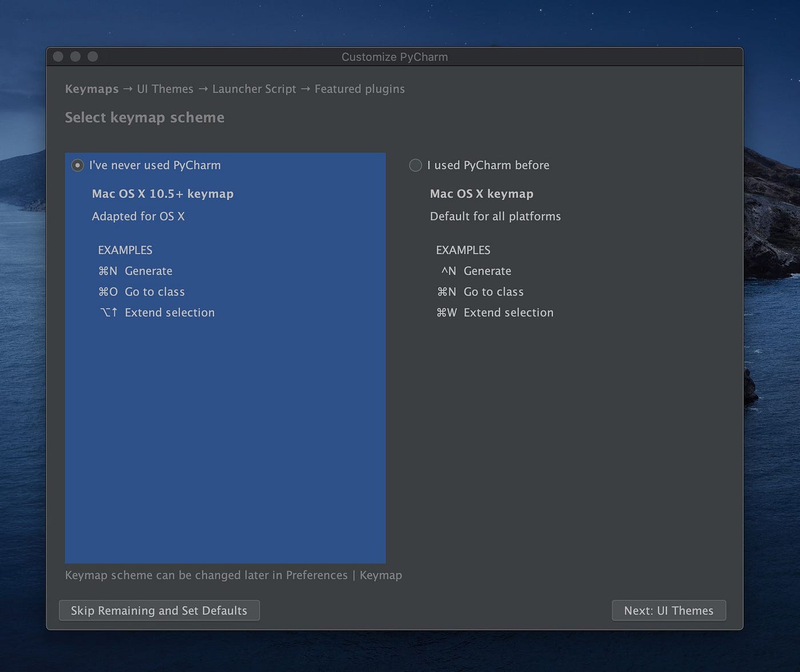Click the ⌘O Go to class example
The image size is (800, 672).
[x=142, y=291]
